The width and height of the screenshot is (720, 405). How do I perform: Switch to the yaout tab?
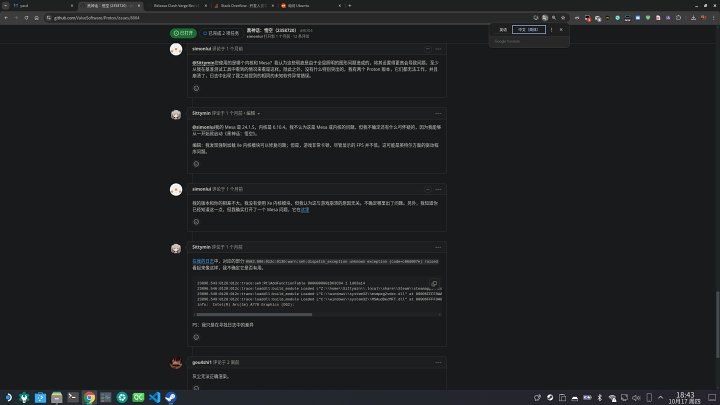click(x=42, y=6)
